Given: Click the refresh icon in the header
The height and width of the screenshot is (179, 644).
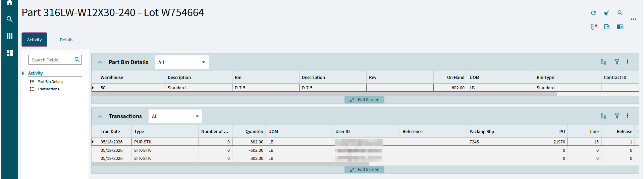Looking at the screenshot, I should pyautogui.click(x=593, y=13).
